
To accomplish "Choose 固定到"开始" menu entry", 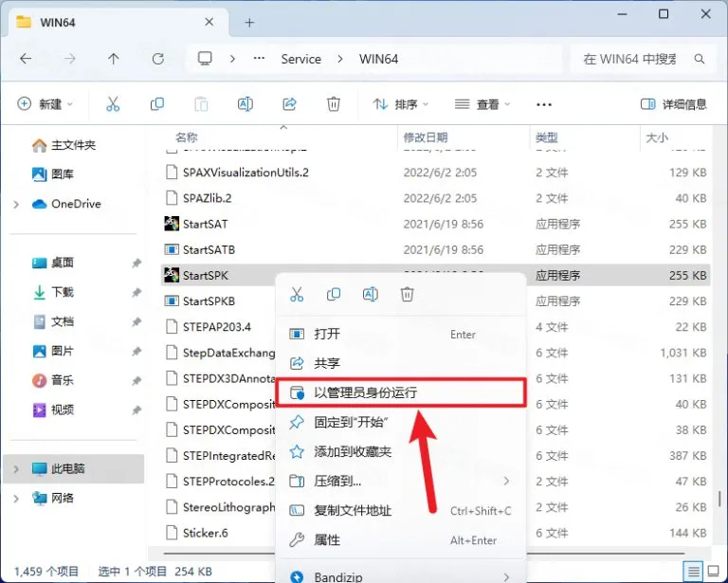I will tap(400, 422).
